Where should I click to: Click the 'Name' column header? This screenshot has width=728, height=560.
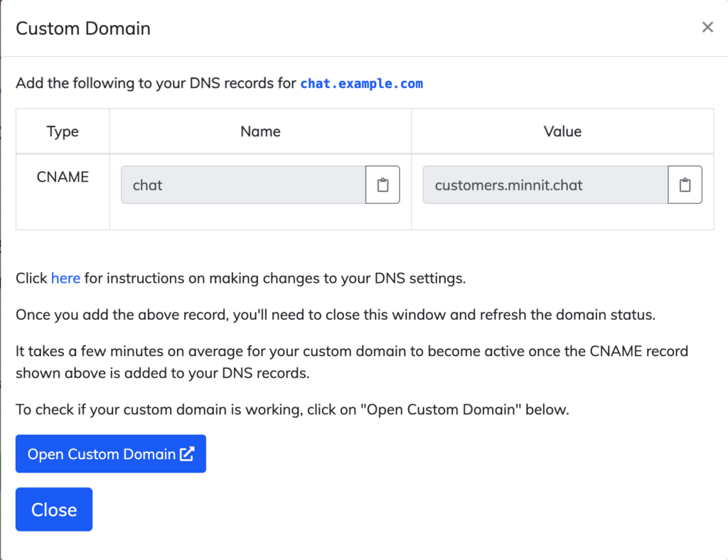260,131
